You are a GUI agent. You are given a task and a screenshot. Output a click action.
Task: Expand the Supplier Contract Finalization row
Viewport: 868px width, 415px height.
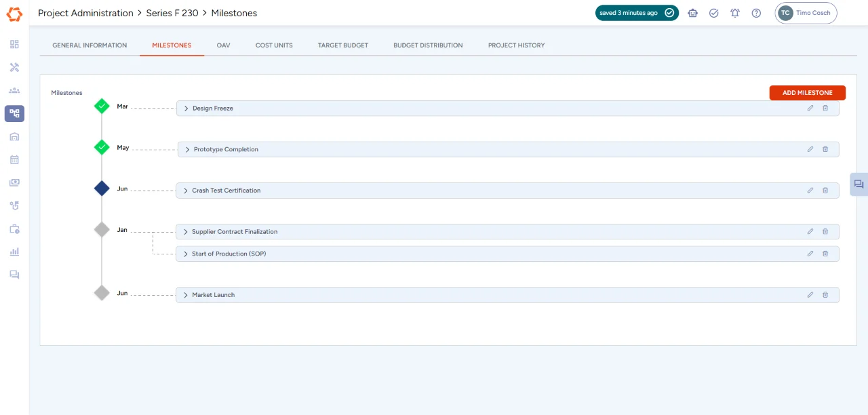pos(185,232)
